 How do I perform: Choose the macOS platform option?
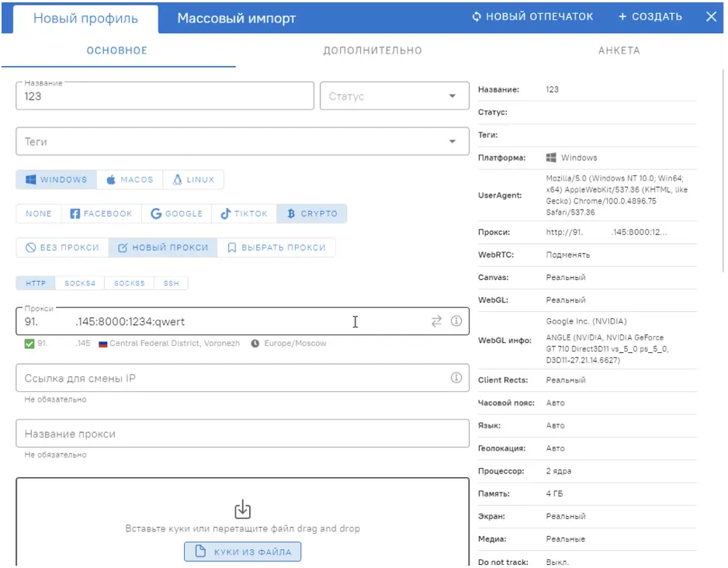point(130,180)
